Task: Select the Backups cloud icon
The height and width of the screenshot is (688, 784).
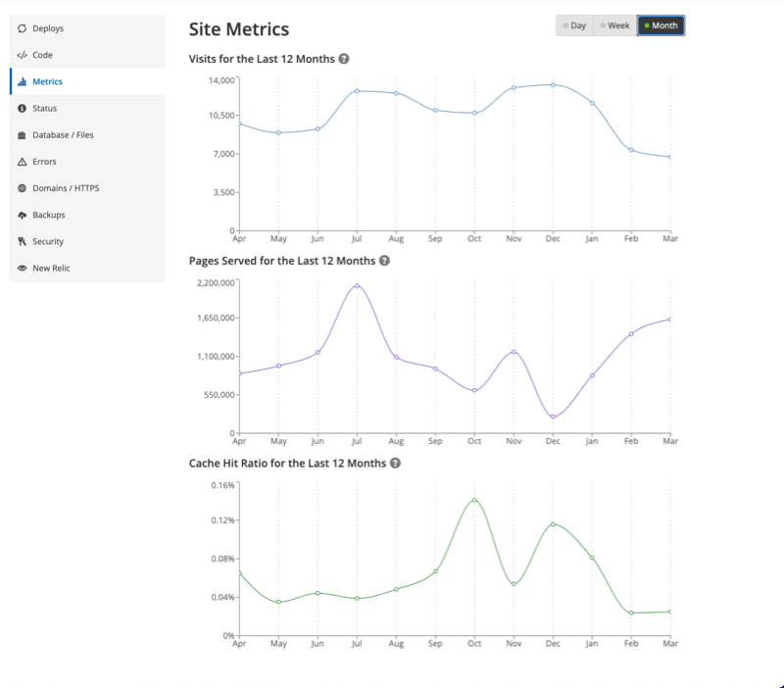Action: tap(21, 214)
